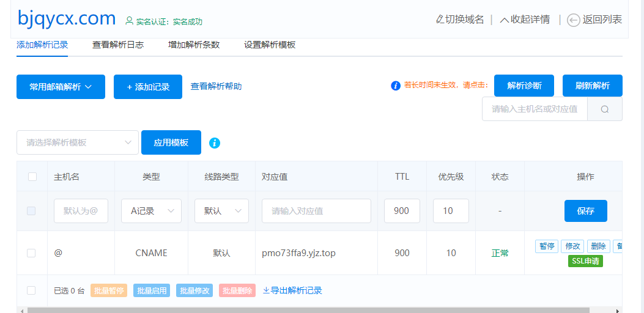Click the 切换域名 edit icon
This screenshot has height=313, width=644.
click(440, 20)
